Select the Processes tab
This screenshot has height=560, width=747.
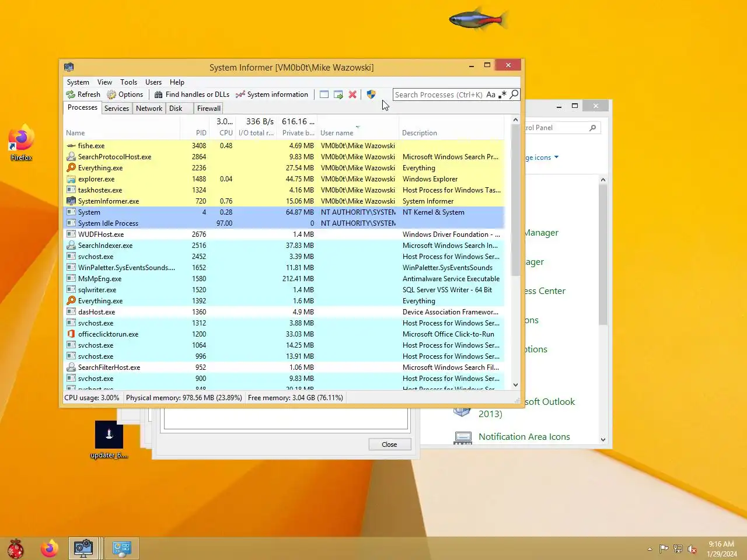[x=82, y=107]
